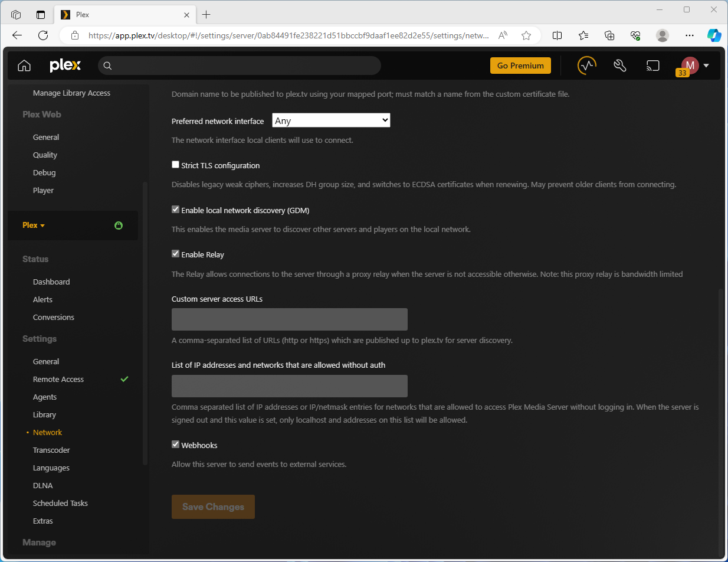Image resolution: width=728 pixels, height=562 pixels.
Task: Click the Save Changes button
Action: point(213,507)
